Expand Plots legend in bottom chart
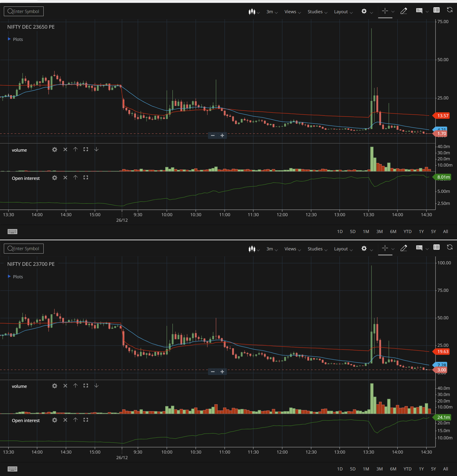Image resolution: width=457 pixels, height=476 pixels. [15, 276]
